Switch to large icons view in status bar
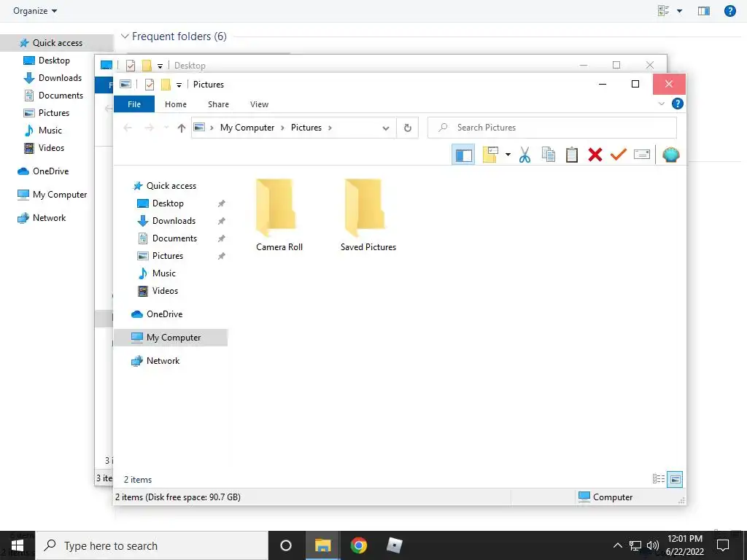The image size is (747, 560). (675, 479)
